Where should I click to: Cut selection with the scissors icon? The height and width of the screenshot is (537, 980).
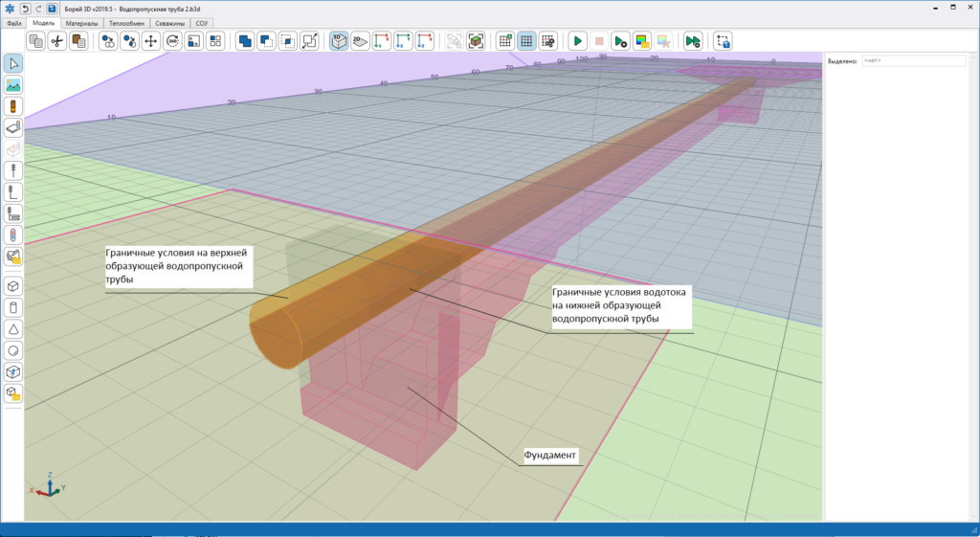pyautogui.click(x=57, y=41)
